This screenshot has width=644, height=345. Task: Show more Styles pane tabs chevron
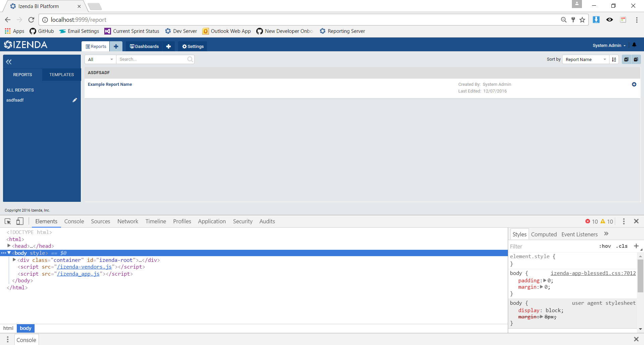click(606, 234)
